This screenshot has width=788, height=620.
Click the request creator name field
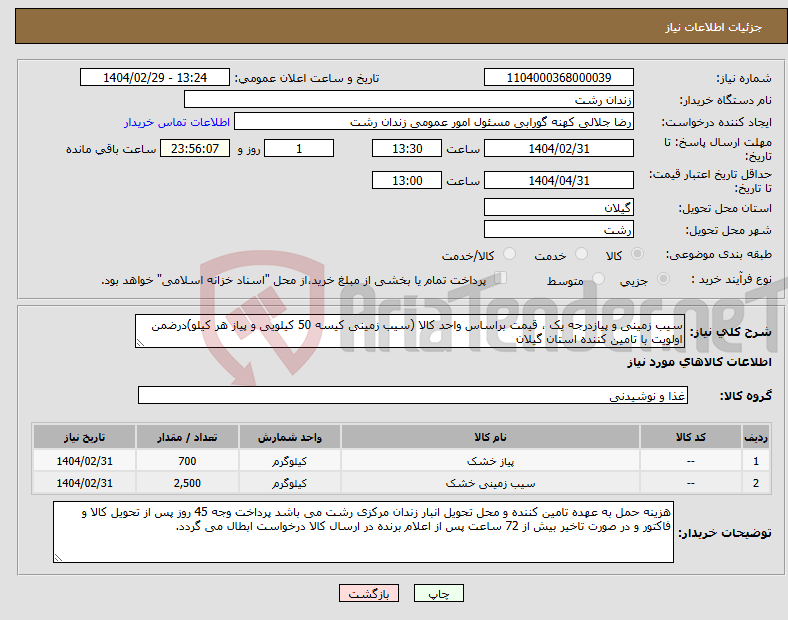click(x=434, y=122)
